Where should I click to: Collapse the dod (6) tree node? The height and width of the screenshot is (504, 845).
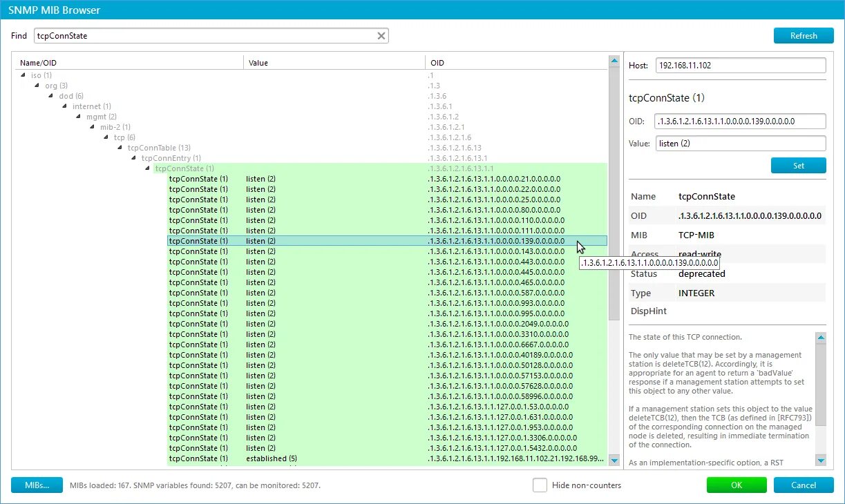pyautogui.click(x=51, y=96)
